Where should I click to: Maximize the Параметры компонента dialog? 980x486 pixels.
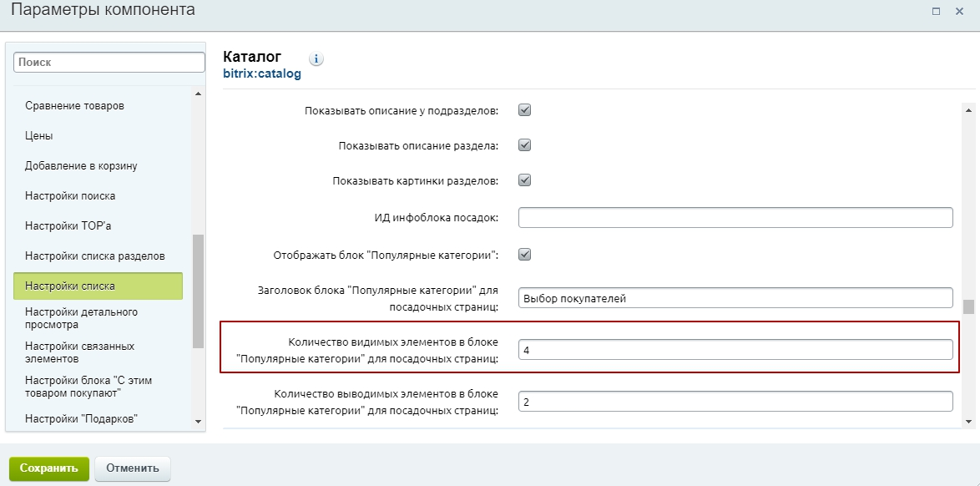(936, 11)
